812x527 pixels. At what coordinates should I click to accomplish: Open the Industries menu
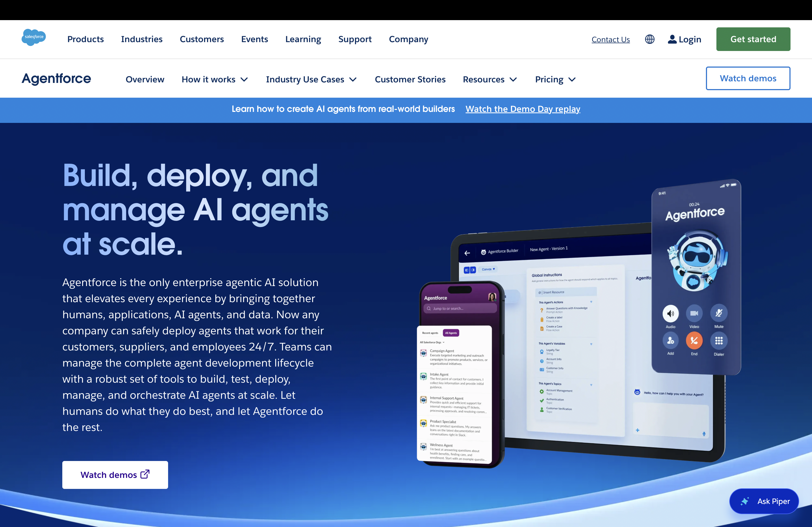142,39
